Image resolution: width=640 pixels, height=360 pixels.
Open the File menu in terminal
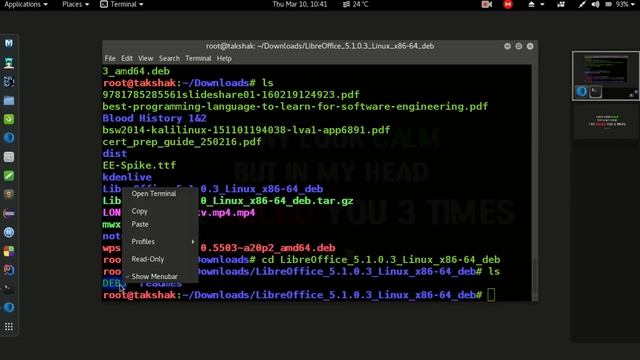tap(110, 58)
